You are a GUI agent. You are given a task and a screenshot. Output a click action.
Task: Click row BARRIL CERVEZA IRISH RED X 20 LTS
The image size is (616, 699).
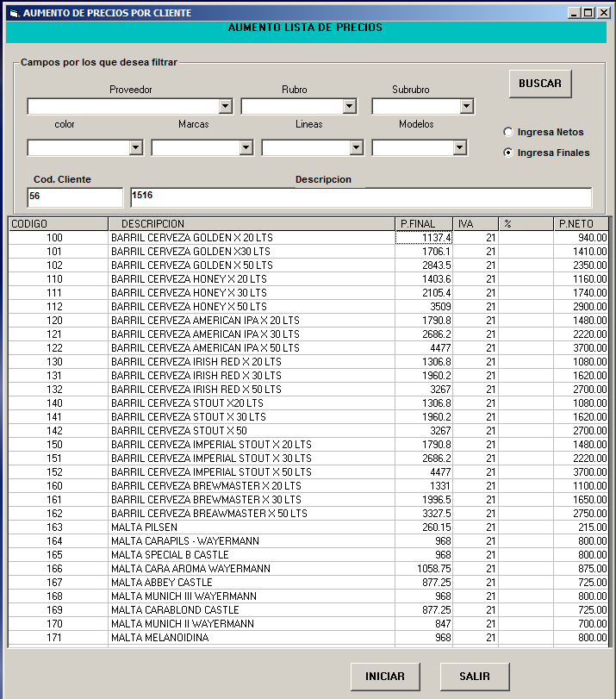pyautogui.click(x=308, y=362)
